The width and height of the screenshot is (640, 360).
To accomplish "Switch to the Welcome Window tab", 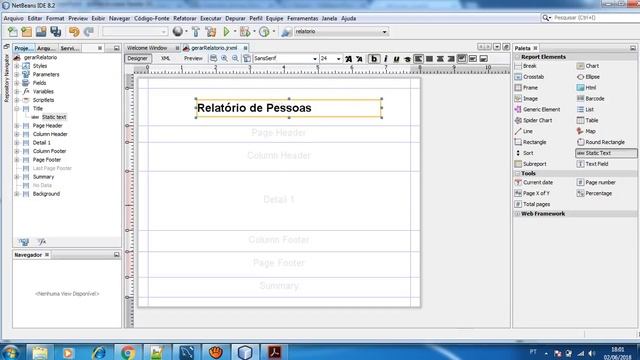I will click(x=147, y=48).
